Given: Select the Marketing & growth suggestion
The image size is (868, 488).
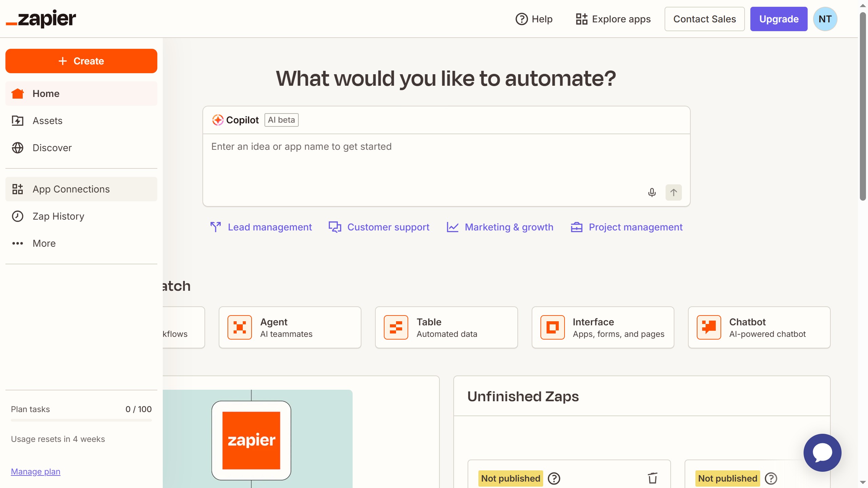Looking at the screenshot, I should pos(500,227).
